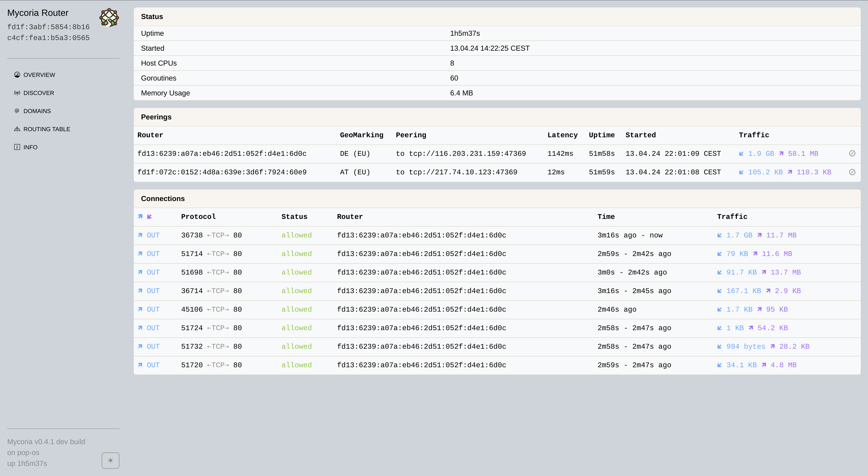Image resolution: width=868 pixels, height=476 pixels.
Task: Click incoming arrow icon in Connections header
Action: pos(149,216)
